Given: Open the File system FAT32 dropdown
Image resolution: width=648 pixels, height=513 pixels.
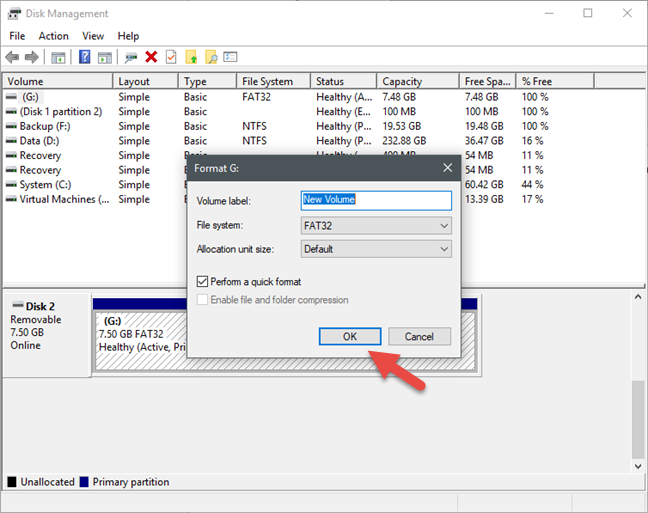Looking at the screenshot, I should pyautogui.click(x=376, y=226).
